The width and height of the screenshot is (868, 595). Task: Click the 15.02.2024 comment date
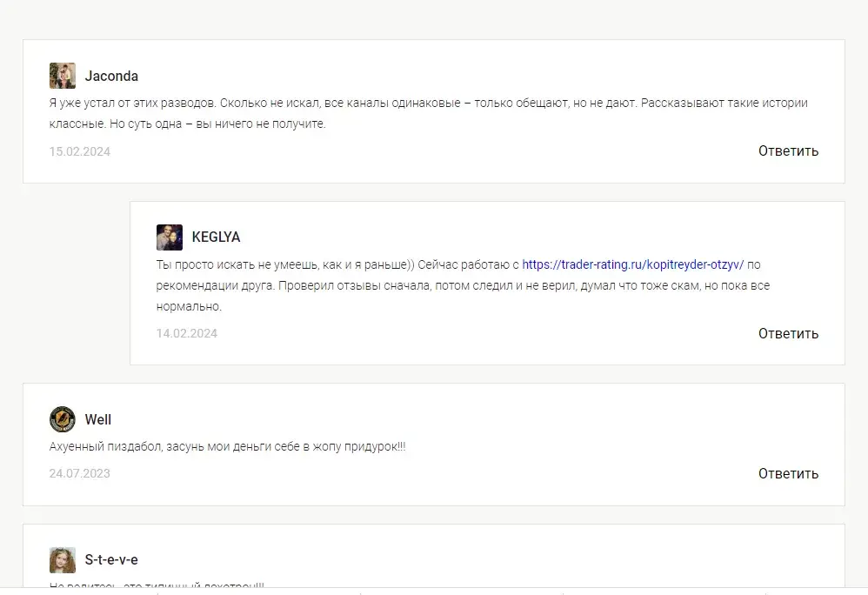(80, 151)
